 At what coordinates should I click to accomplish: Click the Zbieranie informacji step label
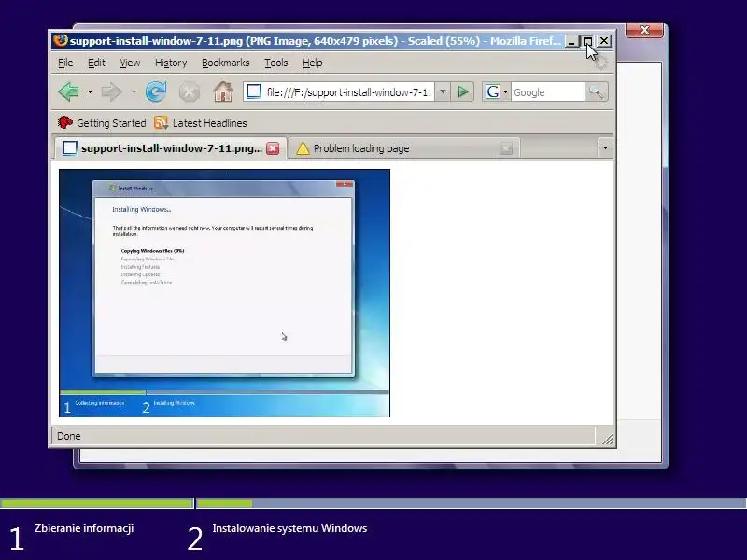click(x=84, y=528)
